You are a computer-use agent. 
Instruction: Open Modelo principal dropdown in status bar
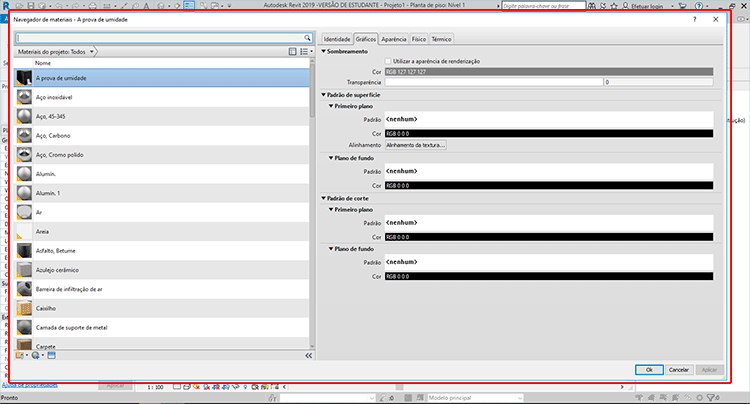pyautogui.click(x=475, y=397)
